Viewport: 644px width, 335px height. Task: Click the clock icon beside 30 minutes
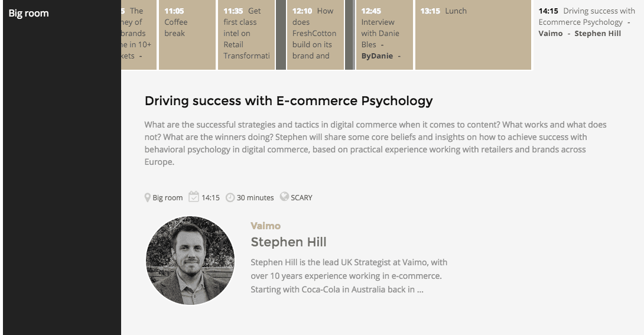coord(230,197)
